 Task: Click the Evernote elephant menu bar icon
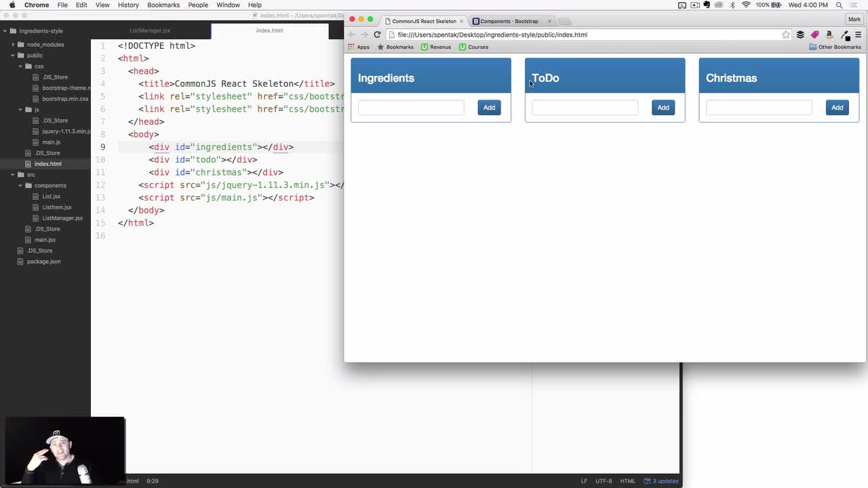point(707,5)
